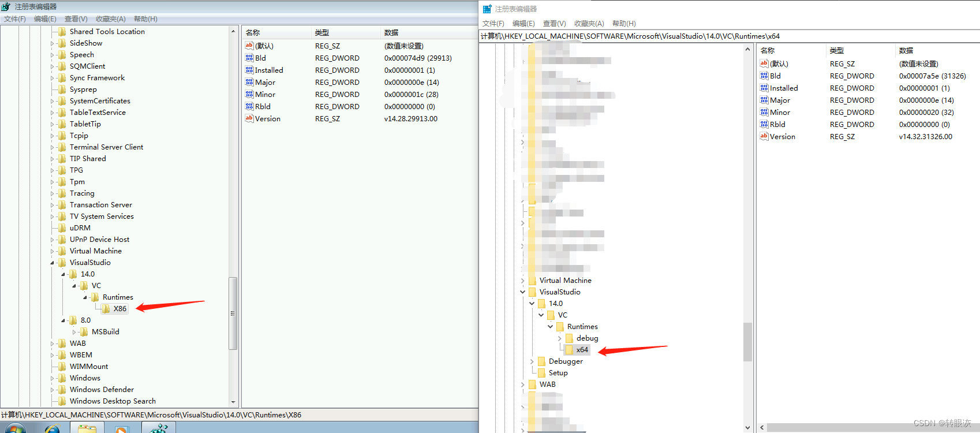Click the Registry Editor icon in left title bar
The image size is (980, 433).
tap(6, 6)
